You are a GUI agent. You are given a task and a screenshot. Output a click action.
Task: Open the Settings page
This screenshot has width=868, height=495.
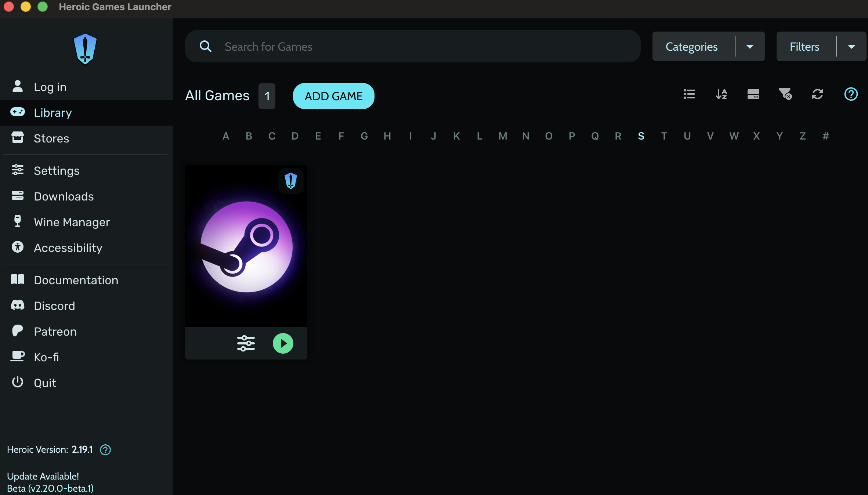point(57,170)
